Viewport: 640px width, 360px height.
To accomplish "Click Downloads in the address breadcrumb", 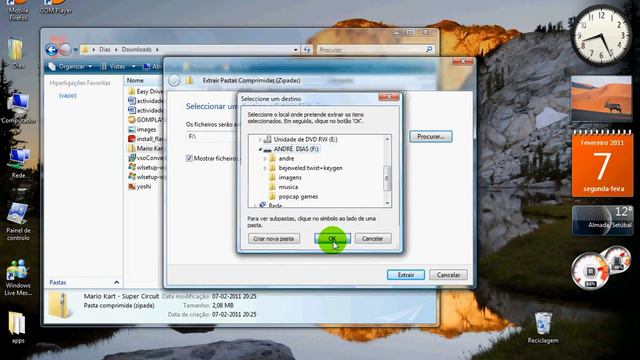I will [136, 49].
